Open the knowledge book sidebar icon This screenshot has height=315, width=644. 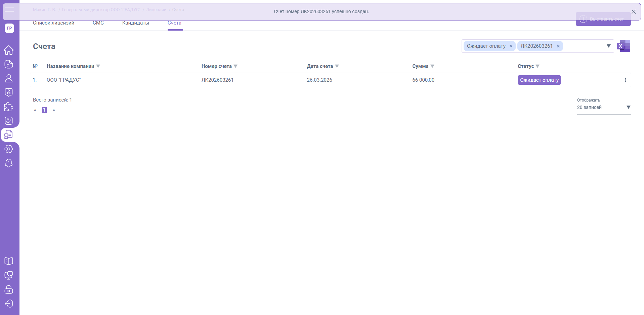tap(9, 261)
